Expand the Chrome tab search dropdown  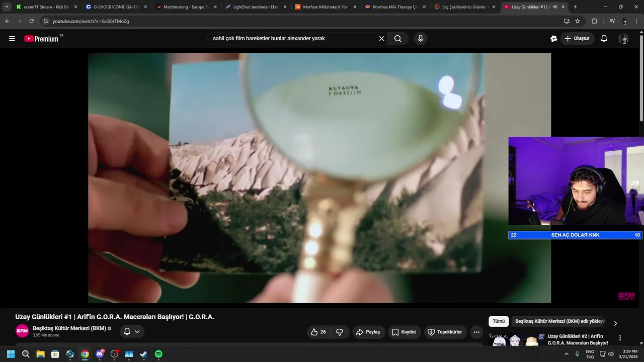[7, 7]
